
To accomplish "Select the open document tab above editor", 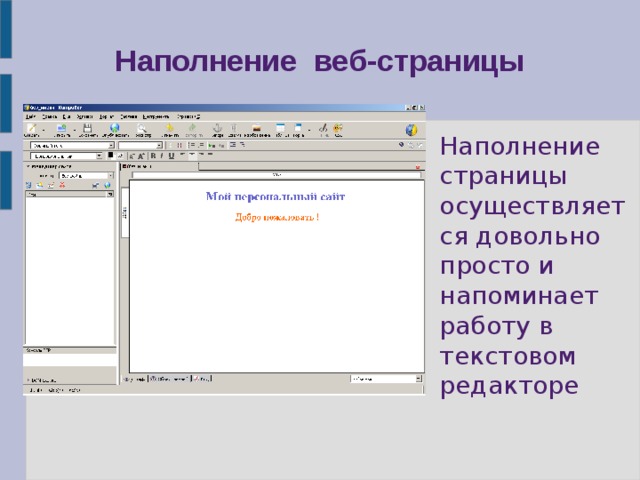I will click(x=159, y=166).
